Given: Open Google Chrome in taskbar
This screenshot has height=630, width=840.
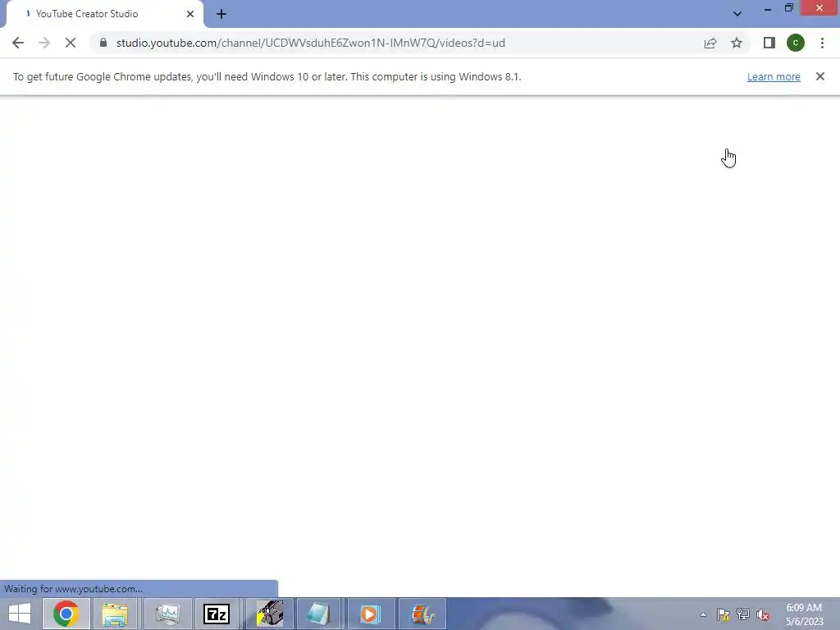Looking at the screenshot, I should [66, 614].
